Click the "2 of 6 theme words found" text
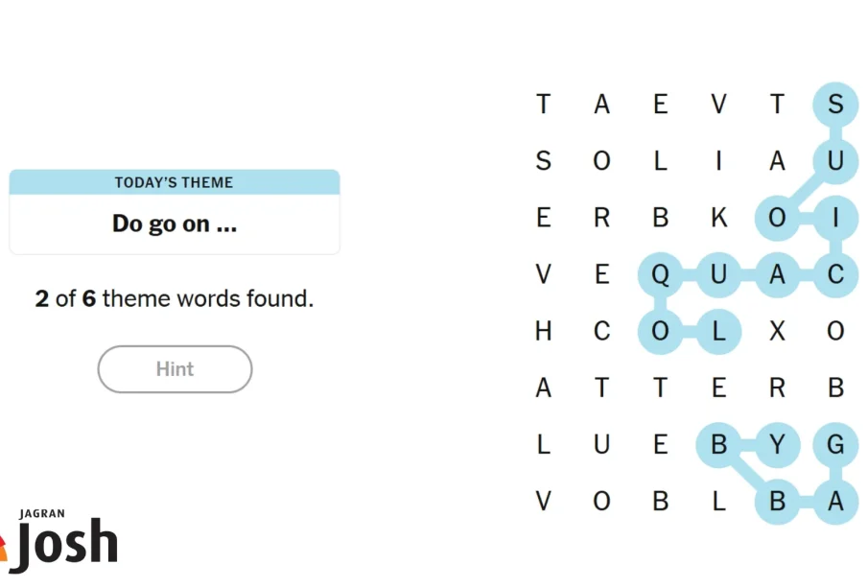 pos(175,298)
